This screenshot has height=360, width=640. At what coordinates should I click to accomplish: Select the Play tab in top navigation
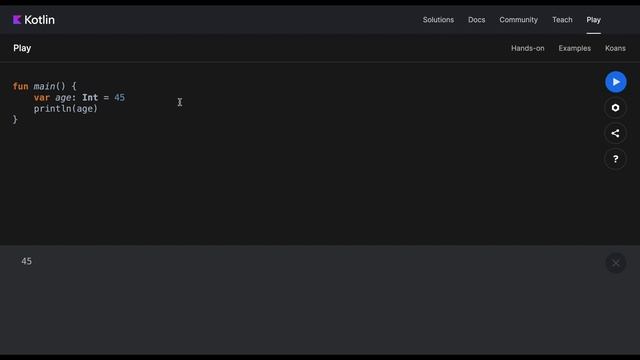[593, 20]
